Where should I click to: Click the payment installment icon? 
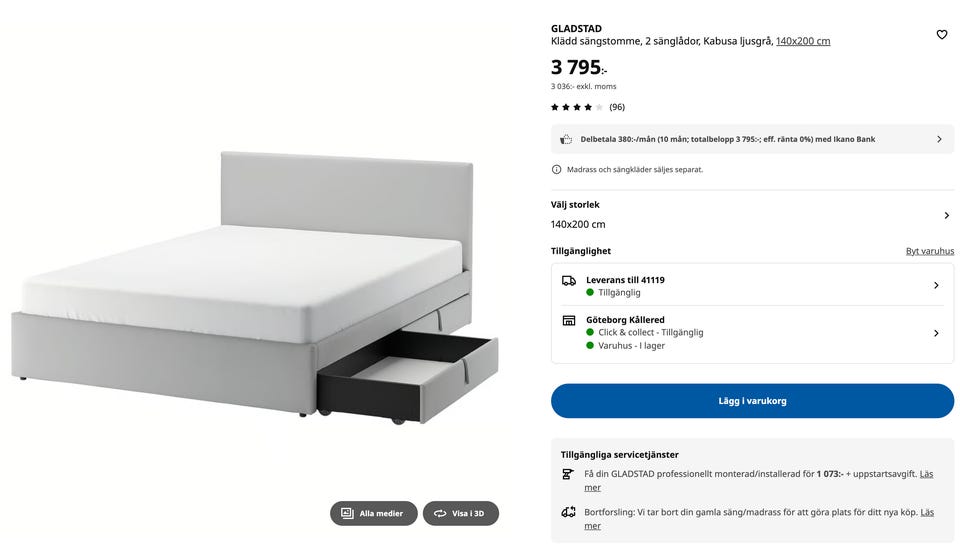(x=566, y=139)
